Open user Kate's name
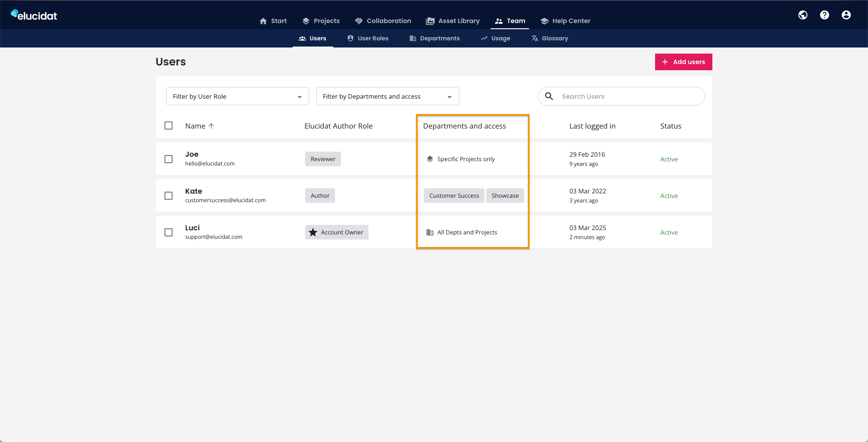Screen dimensions: 868x442 [194, 191]
